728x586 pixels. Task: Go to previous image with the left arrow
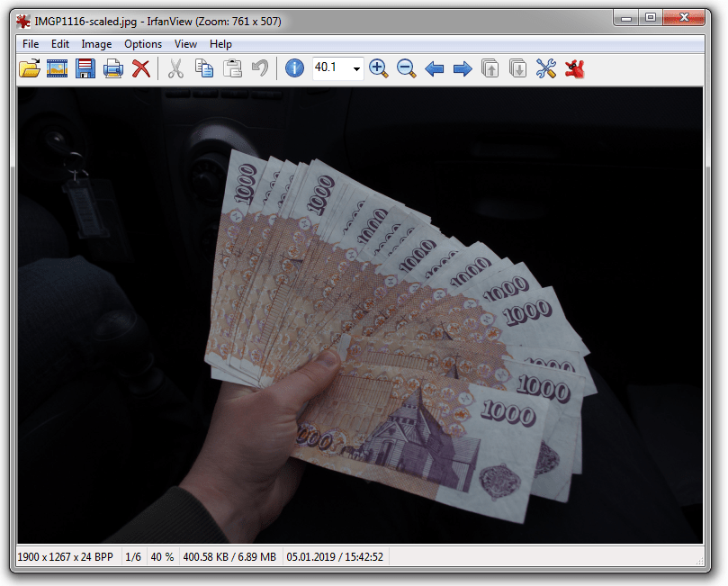click(434, 68)
